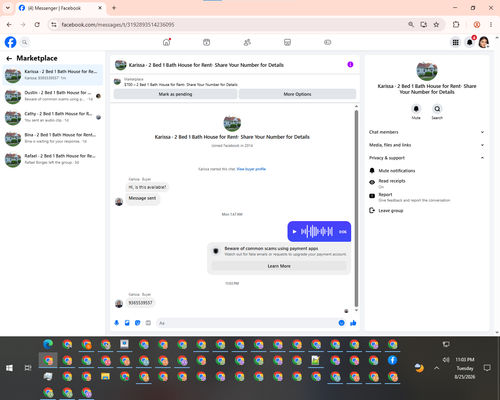Viewport: 500px width, 400px height.
Task: Click the conversation vertical scrollbar
Action: coord(356,208)
